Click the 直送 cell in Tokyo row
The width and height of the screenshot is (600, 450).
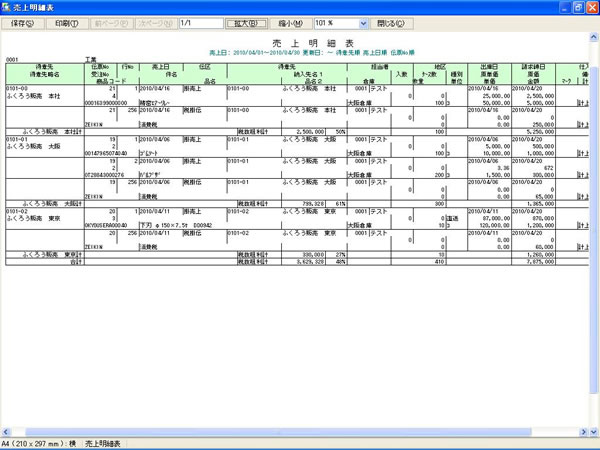tap(453, 218)
